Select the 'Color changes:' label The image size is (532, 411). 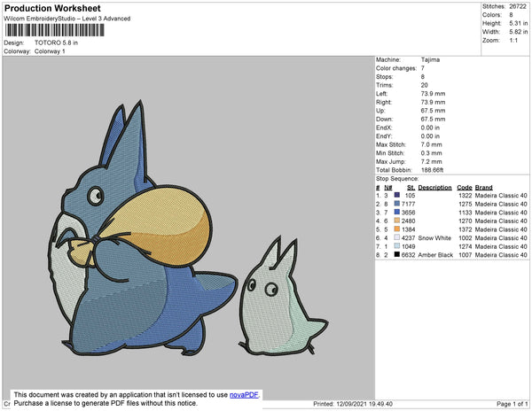396,68
